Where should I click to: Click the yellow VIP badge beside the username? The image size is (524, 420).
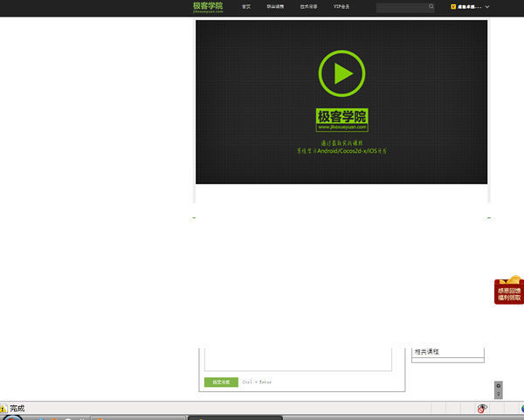pos(453,6)
